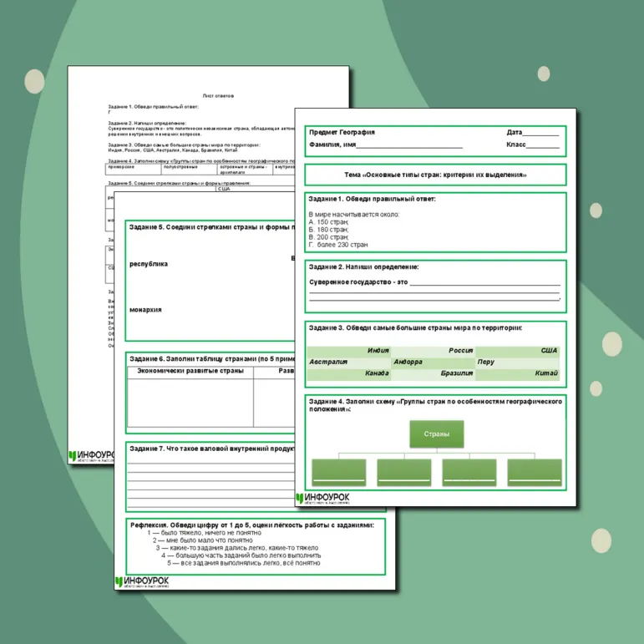
Task: Click the front page heading 'Задание 1. Обведи правильный ответ'
Action: [372, 199]
